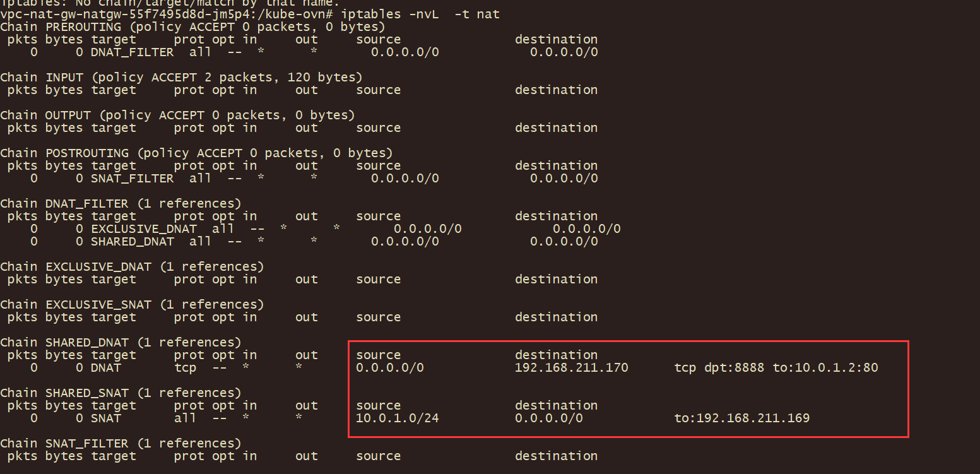Click the 'iptables -nvL -t nat' command text
Screen dimensions: 980x474
click(x=420, y=14)
